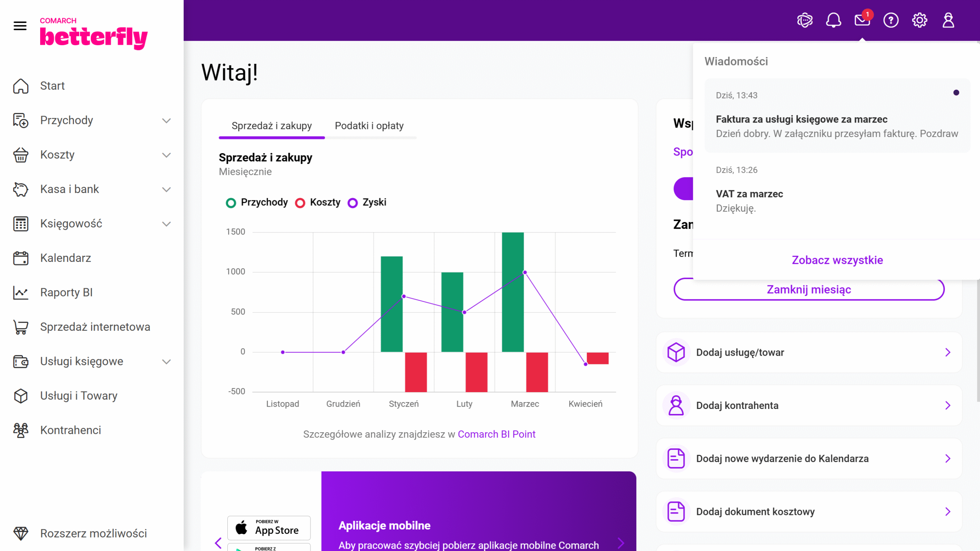Open the messages envelope icon

point(862,20)
